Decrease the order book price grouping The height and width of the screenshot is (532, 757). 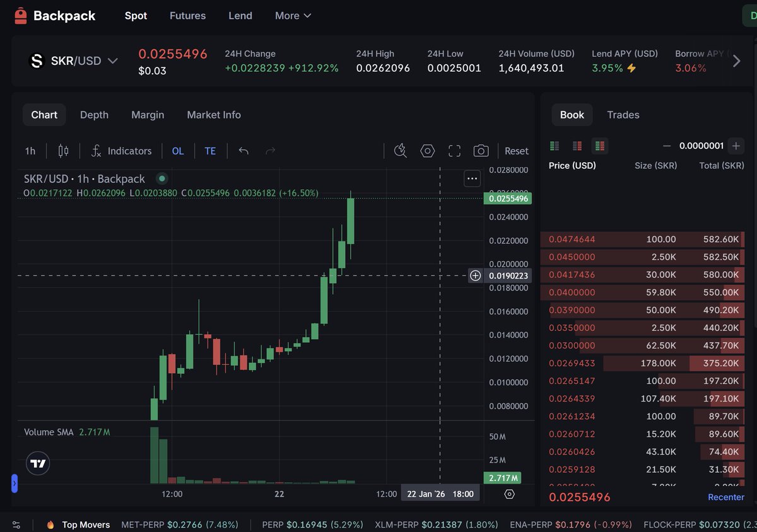tap(667, 146)
